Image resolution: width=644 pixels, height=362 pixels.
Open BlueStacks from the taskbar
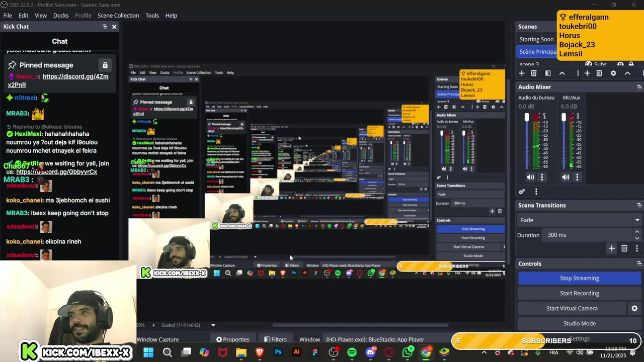(444, 352)
